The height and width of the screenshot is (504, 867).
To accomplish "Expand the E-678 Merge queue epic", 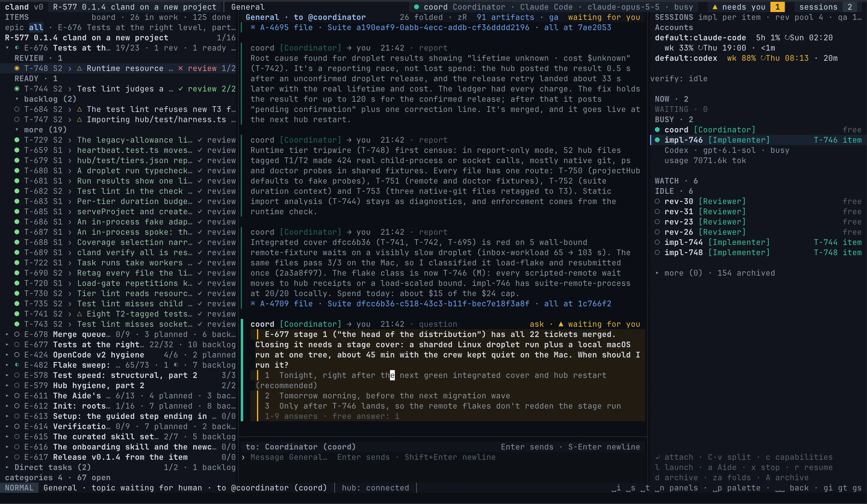I will pyautogui.click(x=7, y=334).
